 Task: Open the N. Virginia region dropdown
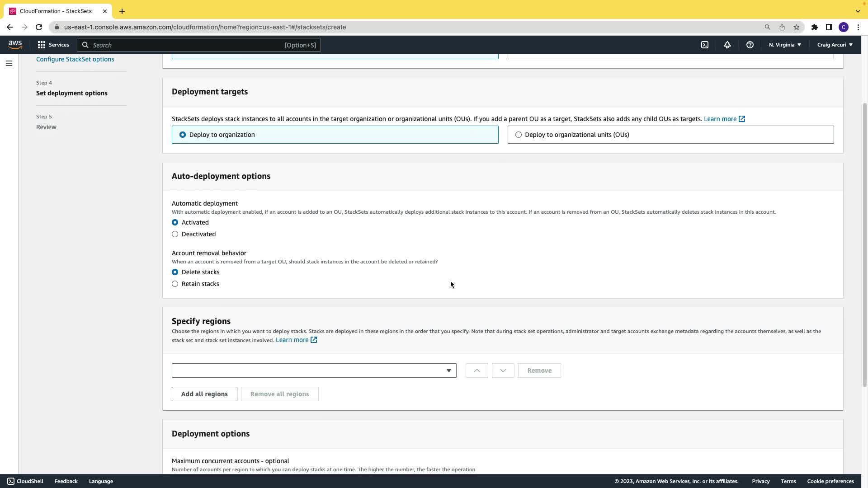click(x=785, y=45)
